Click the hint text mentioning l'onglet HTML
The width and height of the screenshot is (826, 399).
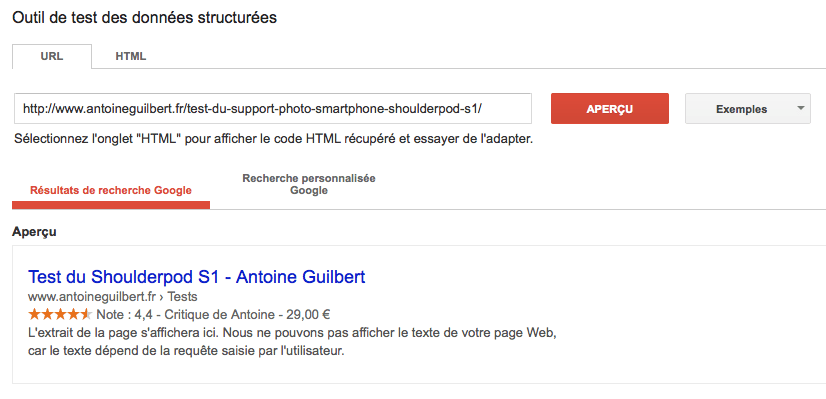point(273,140)
